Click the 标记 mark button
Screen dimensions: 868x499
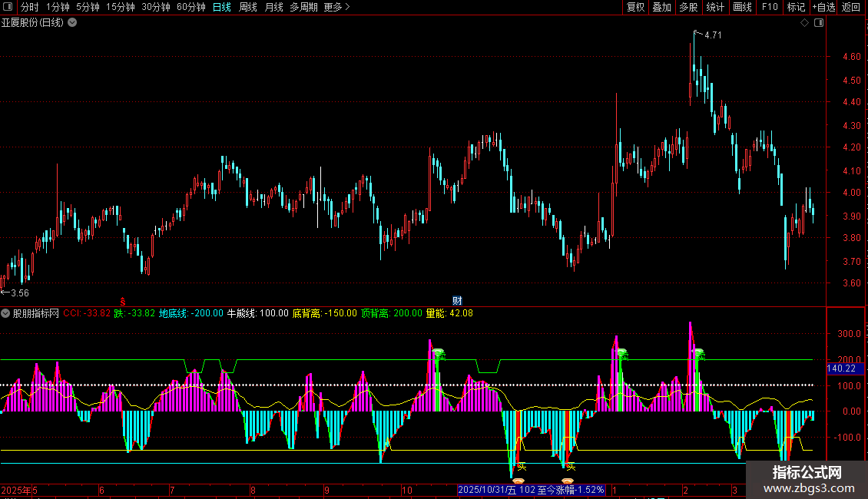coord(796,7)
